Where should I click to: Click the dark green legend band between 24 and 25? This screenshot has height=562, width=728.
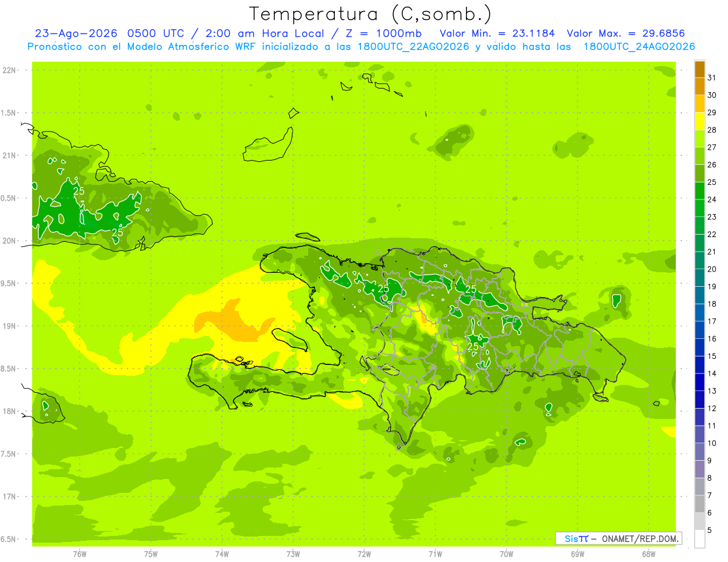coord(699,191)
